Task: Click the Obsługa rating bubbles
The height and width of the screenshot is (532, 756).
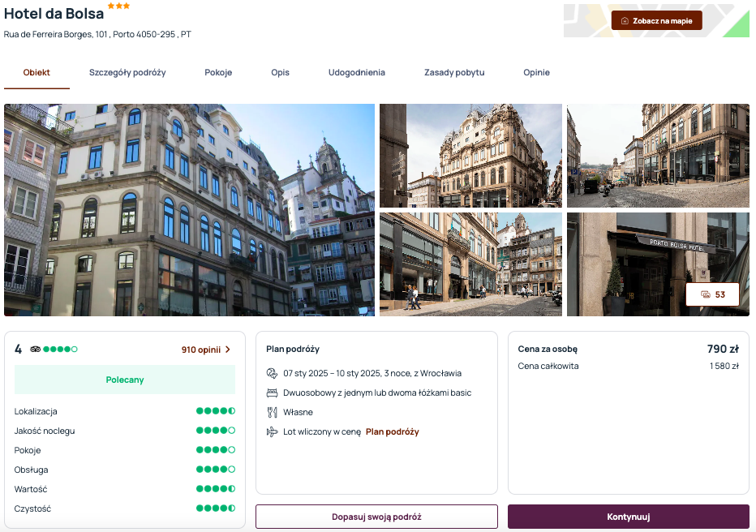Action: tap(216, 470)
